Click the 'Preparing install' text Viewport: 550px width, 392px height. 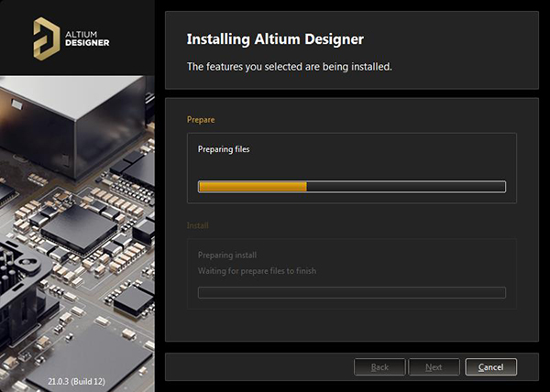tap(227, 255)
